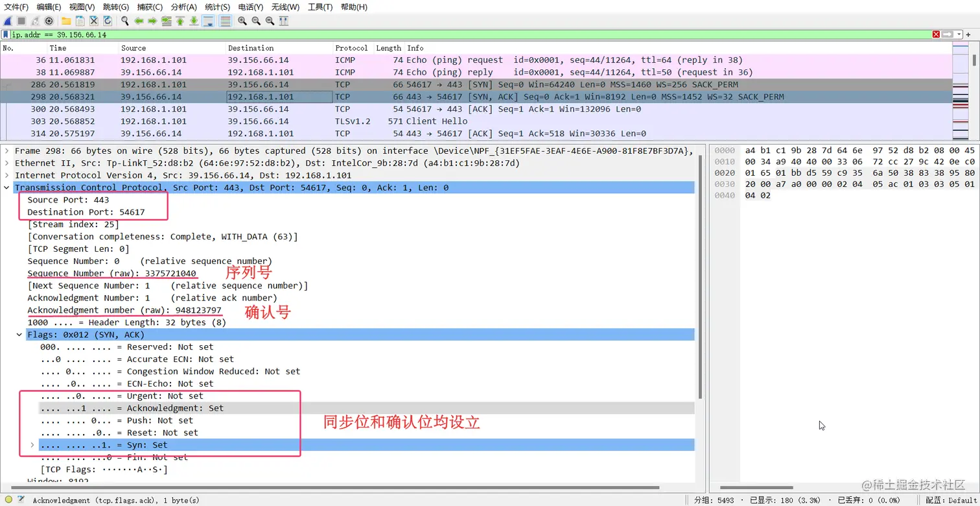Open a capture file via folder icon

pos(66,21)
